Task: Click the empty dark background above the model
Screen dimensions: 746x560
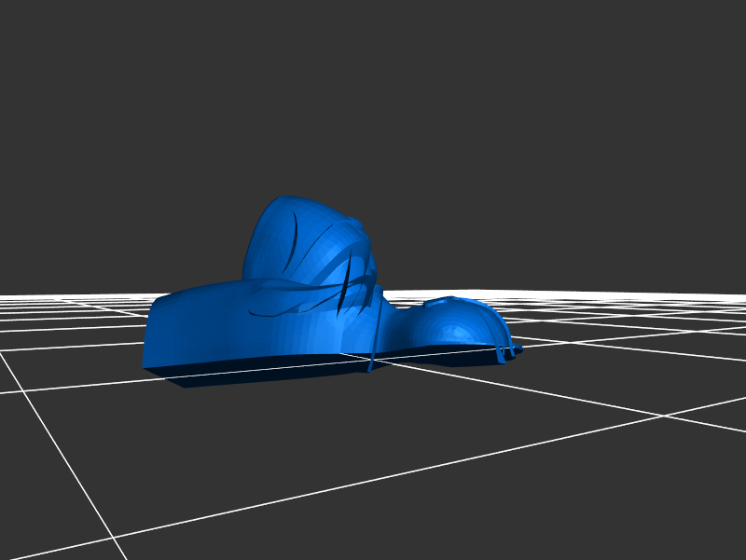Action: pos(373,93)
